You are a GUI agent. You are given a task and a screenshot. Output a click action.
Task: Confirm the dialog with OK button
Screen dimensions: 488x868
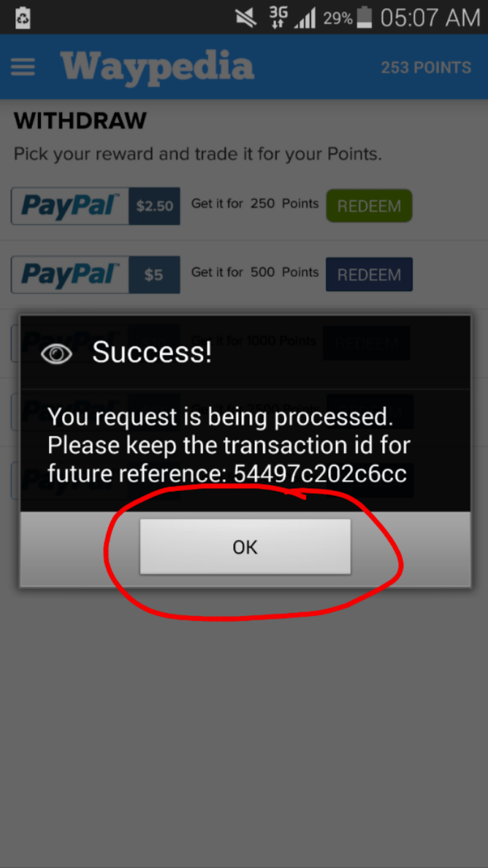coord(245,547)
